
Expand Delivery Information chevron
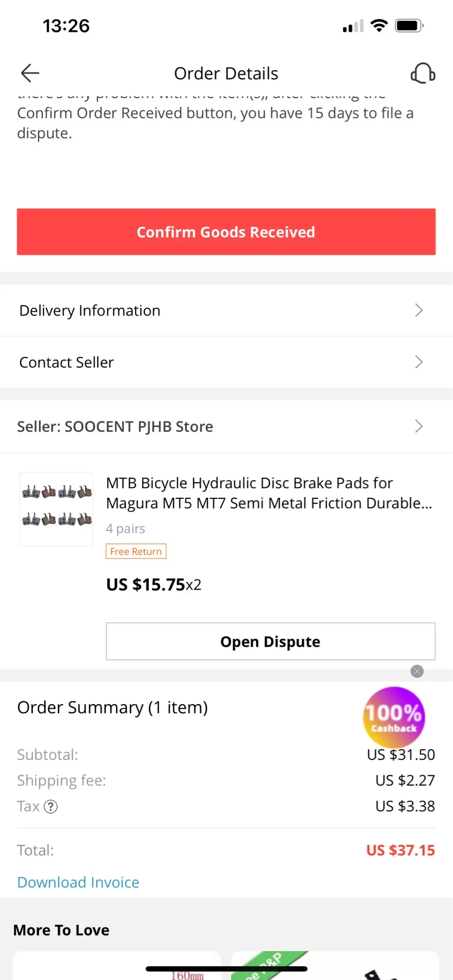[419, 310]
